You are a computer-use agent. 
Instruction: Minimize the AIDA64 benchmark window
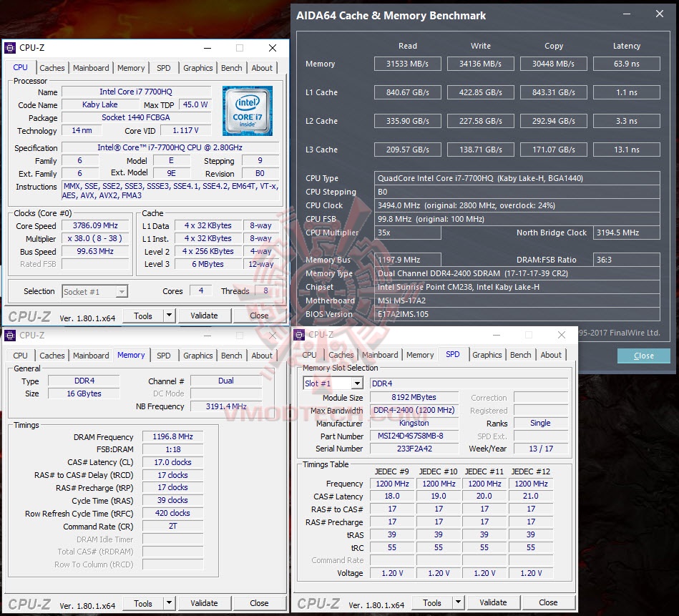(x=627, y=14)
